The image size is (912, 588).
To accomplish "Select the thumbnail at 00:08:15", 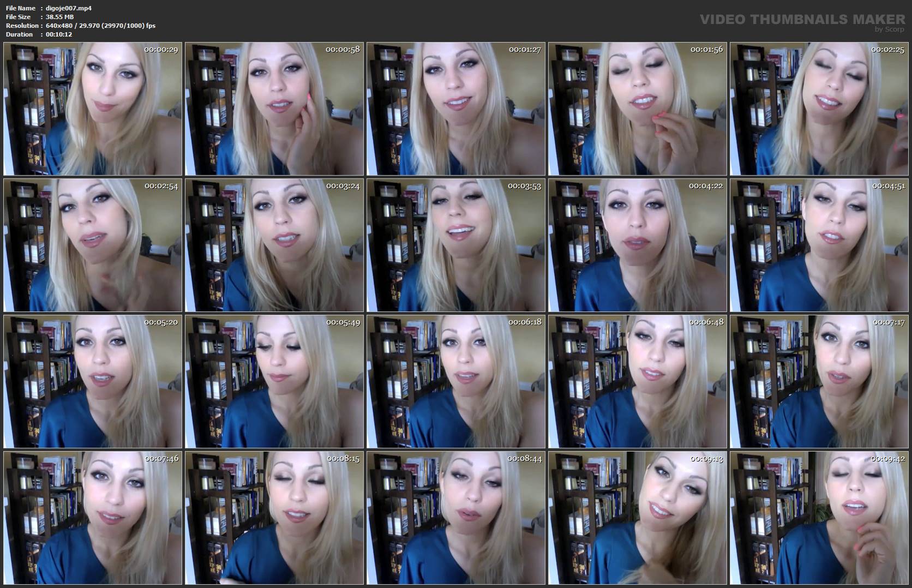I will 274,518.
